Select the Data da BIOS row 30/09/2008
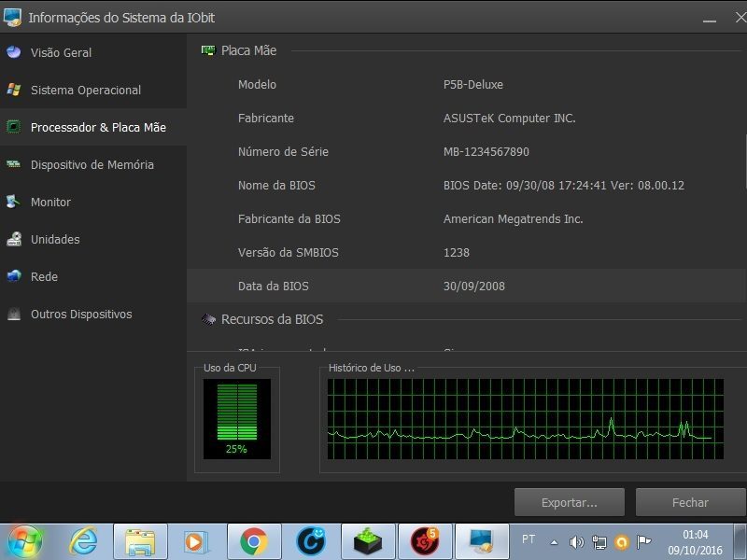 (x=466, y=286)
